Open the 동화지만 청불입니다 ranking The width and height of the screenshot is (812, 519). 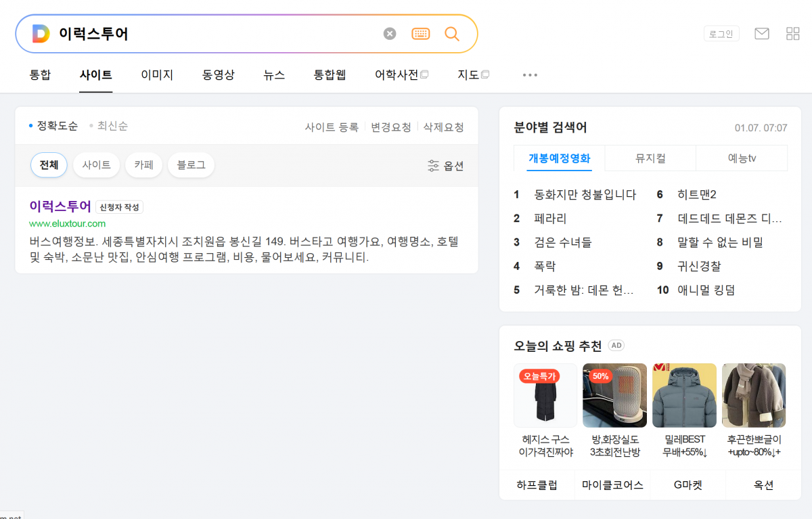coord(585,195)
